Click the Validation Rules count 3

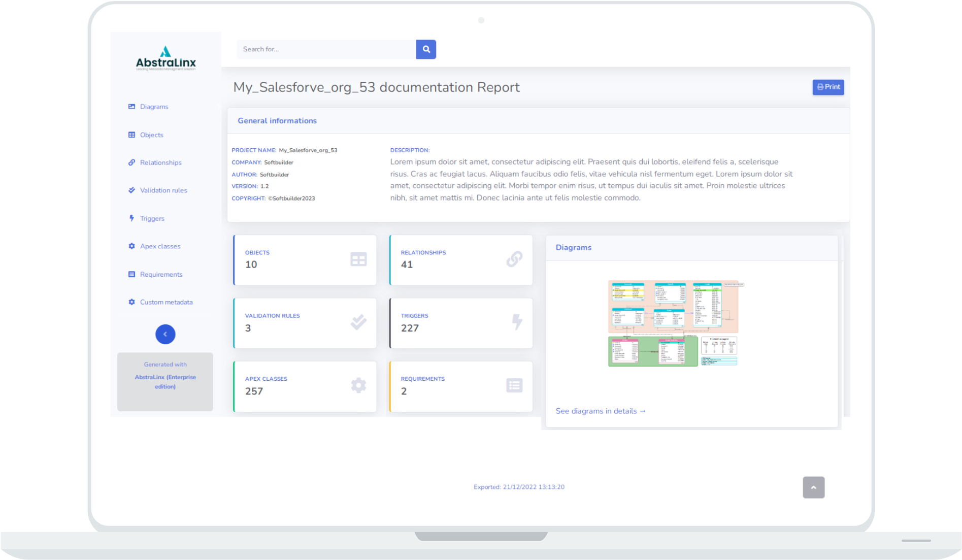pos(248,328)
